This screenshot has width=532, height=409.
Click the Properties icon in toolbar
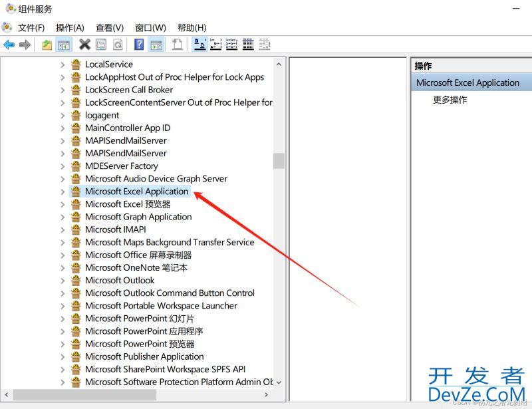(x=101, y=45)
